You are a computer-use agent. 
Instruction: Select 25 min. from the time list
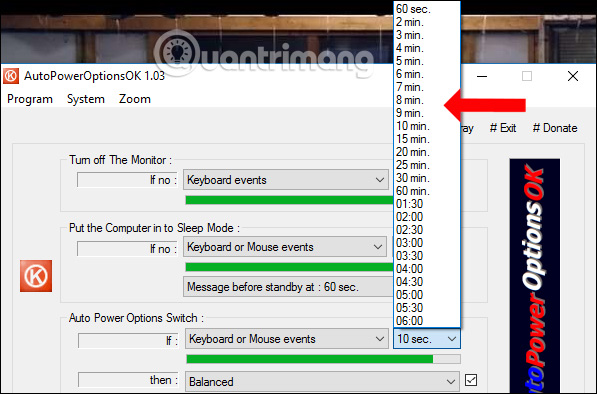point(427,165)
